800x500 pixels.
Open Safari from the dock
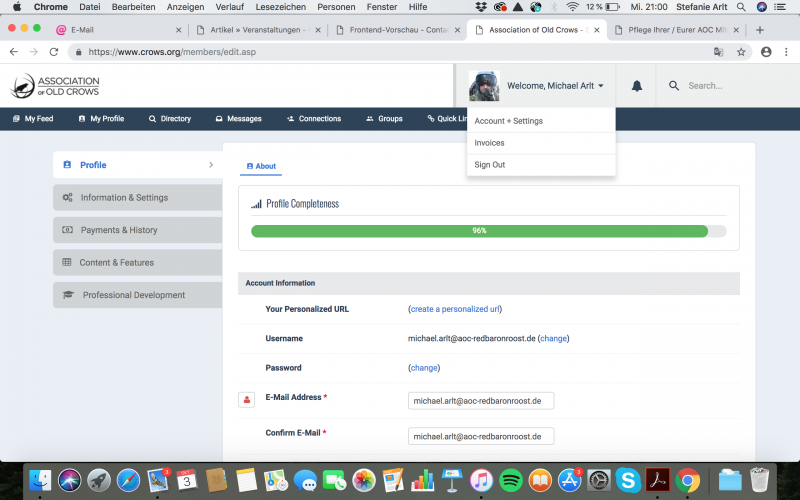pyautogui.click(x=128, y=480)
